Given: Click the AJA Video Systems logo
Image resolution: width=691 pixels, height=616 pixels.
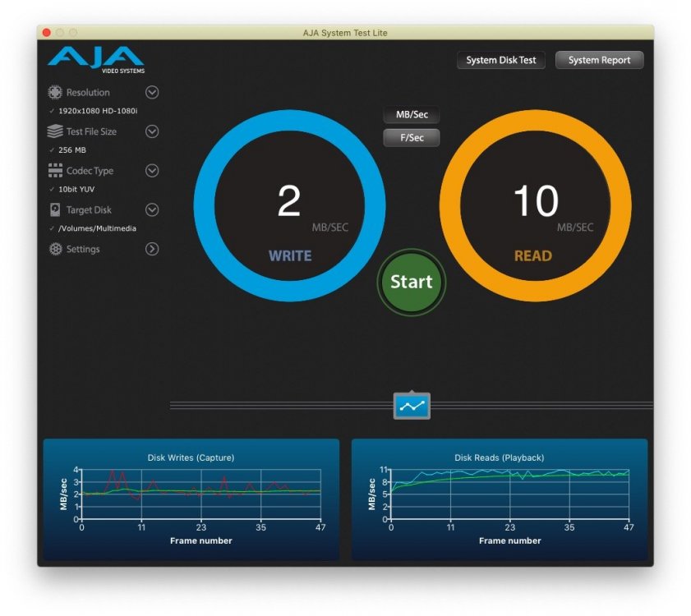Looking at the screenshot, I should [x=96, y=60].
